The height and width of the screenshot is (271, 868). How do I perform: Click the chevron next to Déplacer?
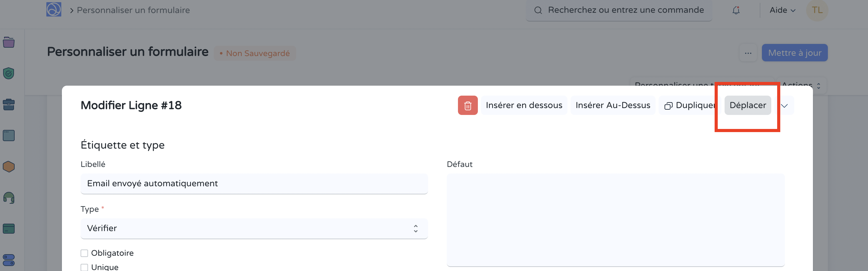[784, 106]
